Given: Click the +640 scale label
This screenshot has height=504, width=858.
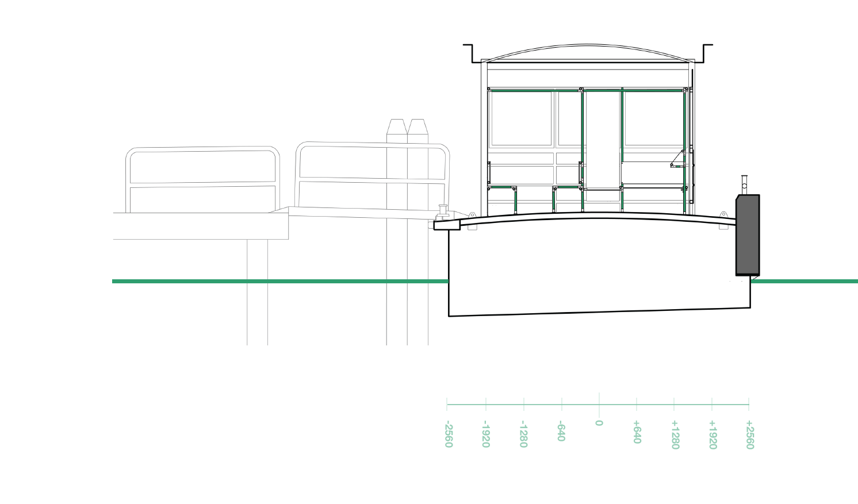Looking at the screenshot, I should (637, 432).
